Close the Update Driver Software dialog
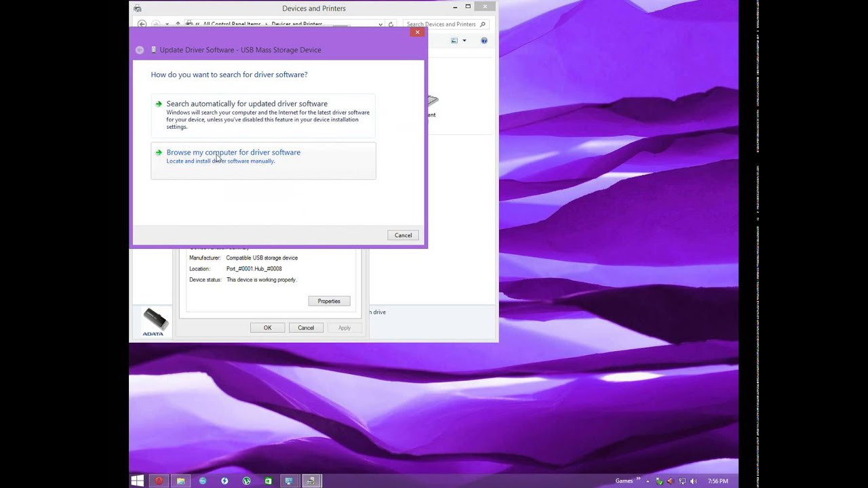Viewport: 868px width, 488px height. tap(417, 32)
